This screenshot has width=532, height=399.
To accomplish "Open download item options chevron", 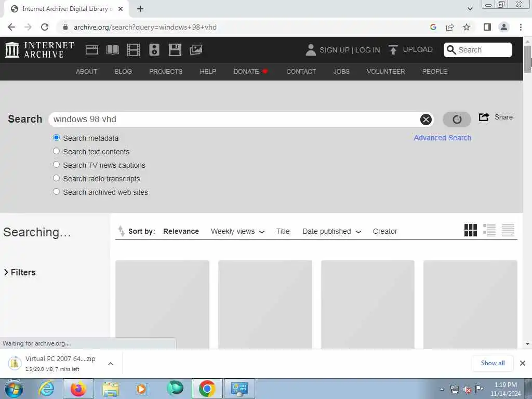I will [x=111, y=364].
